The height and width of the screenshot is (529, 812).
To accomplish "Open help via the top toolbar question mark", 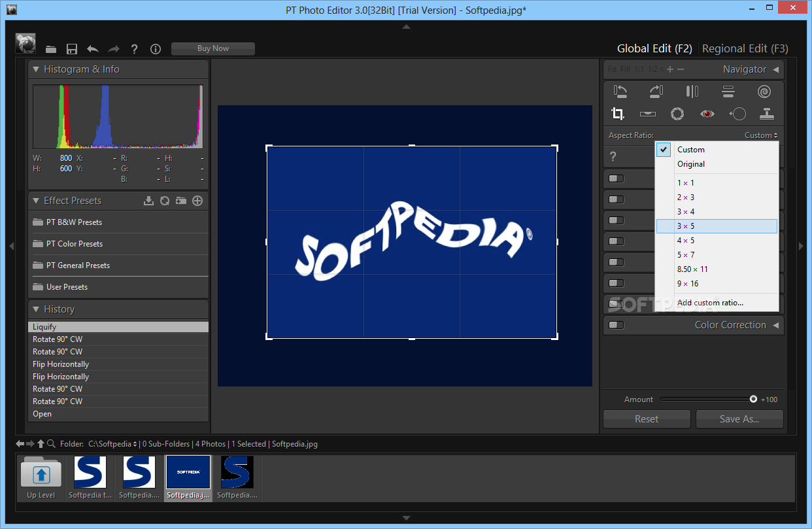I will pyautogui.click(x=134, y=49).
